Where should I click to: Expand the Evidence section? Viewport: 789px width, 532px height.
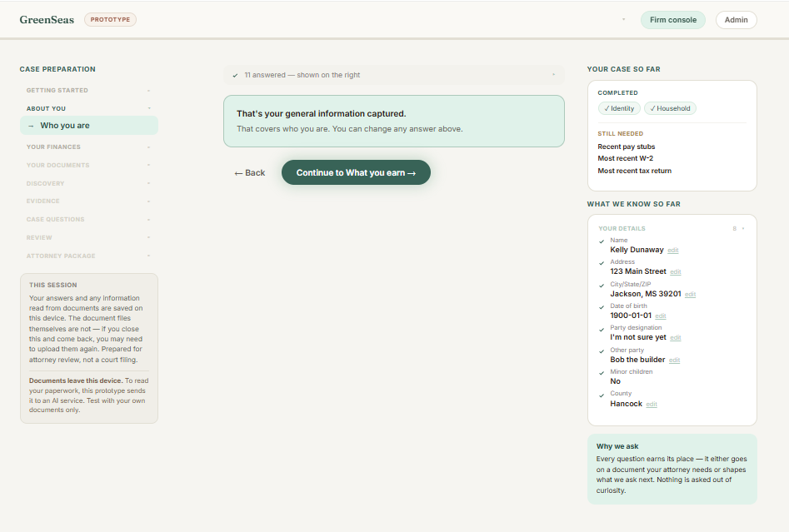[89, 201]
